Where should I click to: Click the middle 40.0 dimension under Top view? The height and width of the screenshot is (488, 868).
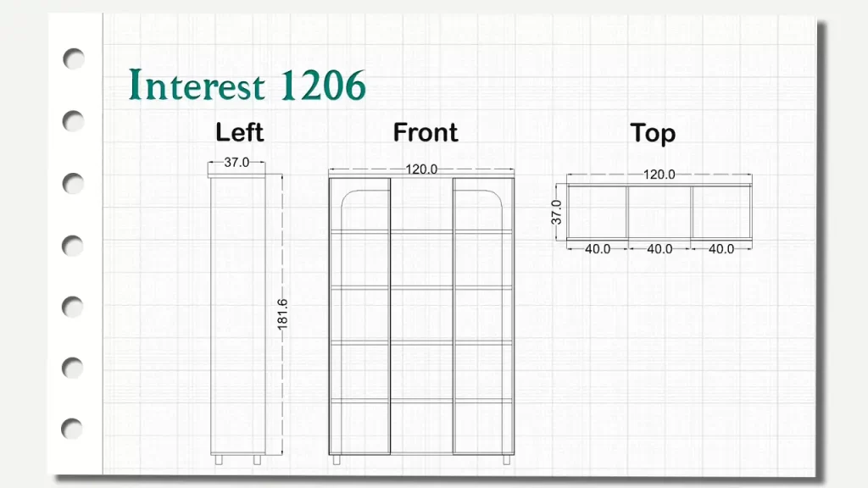pos(659,249)
